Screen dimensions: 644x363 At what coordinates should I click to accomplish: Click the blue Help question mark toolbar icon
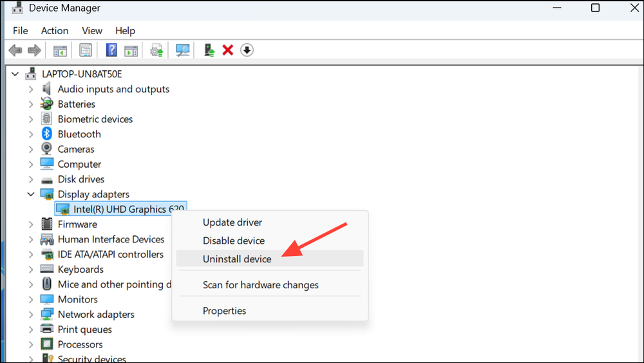[111, 50]
